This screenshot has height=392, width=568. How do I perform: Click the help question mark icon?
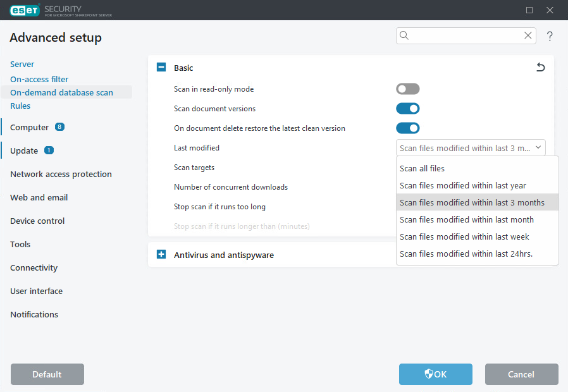pos(550,36)
